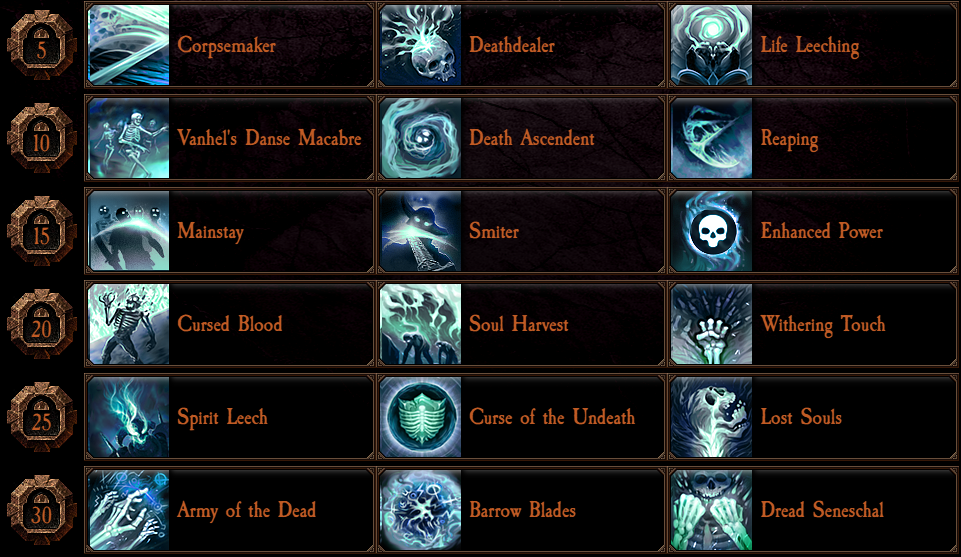
Task: Select the Withering Touch hand icon
Action: pyautogui.click(x=712, y=324)
